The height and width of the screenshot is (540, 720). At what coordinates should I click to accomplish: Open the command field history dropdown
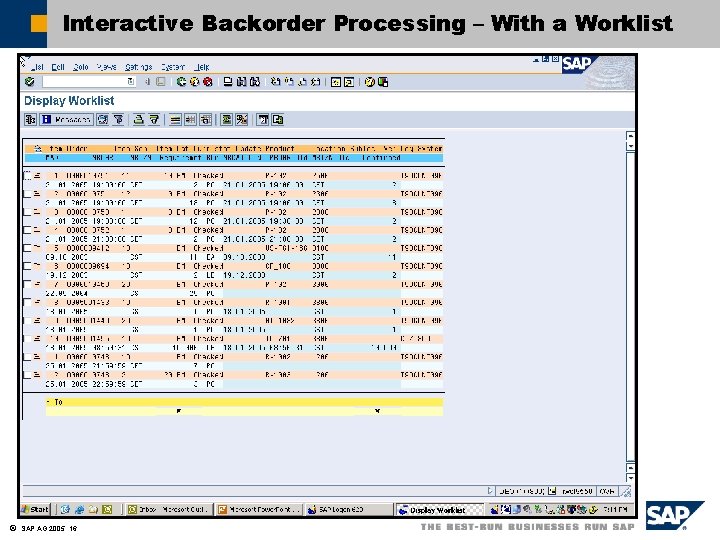tap(131, 82)
